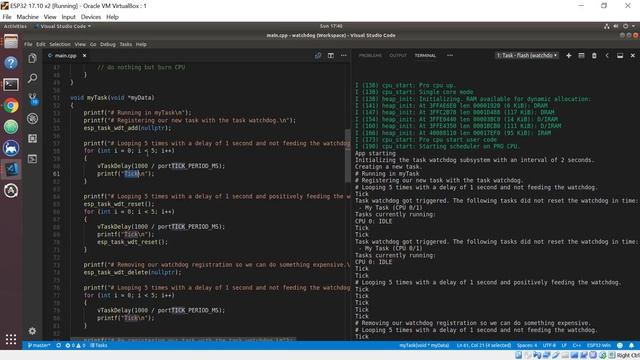The height and width of the screenshot is (360, 640).
Task: Open notifications bell in the status bar
Action: point(631,345)
